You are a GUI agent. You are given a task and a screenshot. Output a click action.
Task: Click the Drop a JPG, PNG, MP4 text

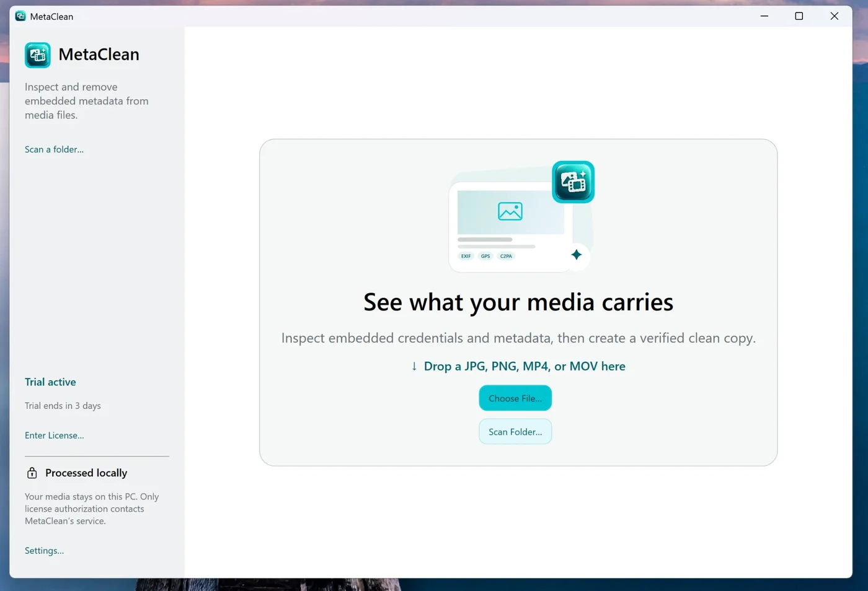[525, 366]
